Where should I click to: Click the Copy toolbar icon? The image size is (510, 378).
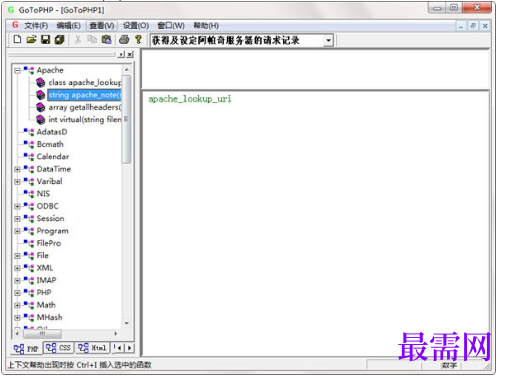click(x=92, y=40)
